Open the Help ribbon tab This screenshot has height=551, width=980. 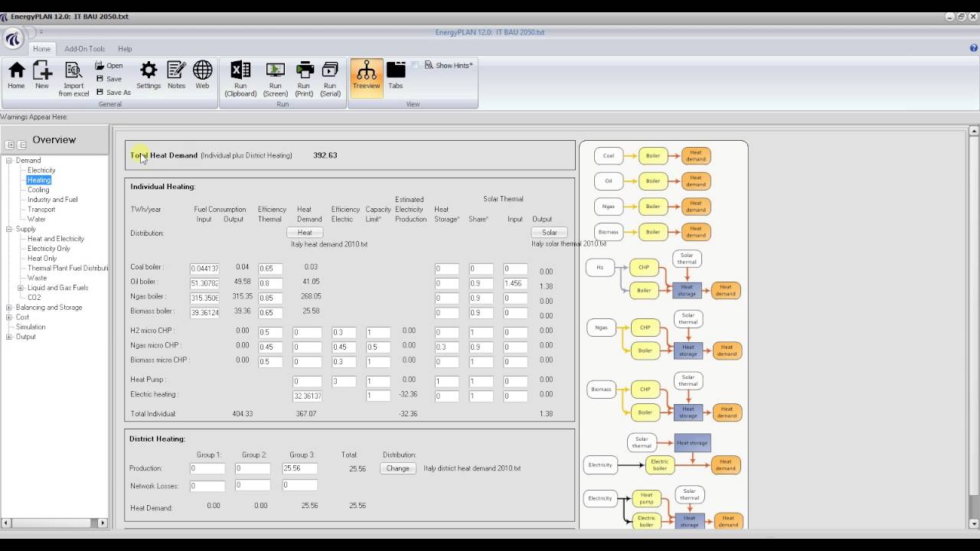(125, 49)
